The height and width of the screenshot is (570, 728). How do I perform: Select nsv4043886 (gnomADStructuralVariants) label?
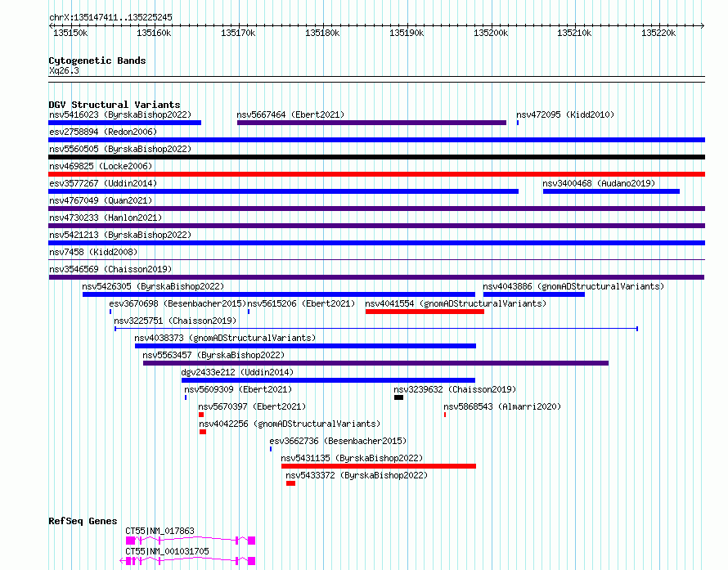573,286
